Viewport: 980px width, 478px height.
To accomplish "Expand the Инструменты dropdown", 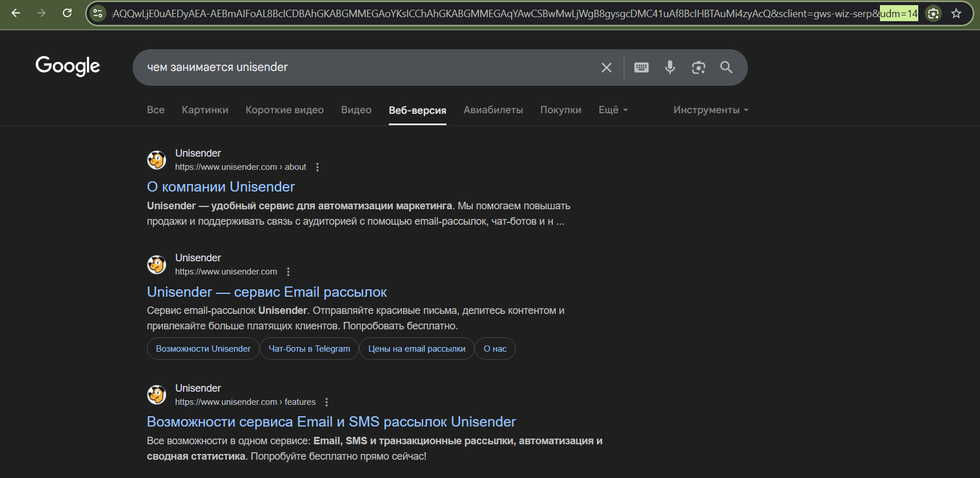I will pyautogui.click(x=711, y=110).
